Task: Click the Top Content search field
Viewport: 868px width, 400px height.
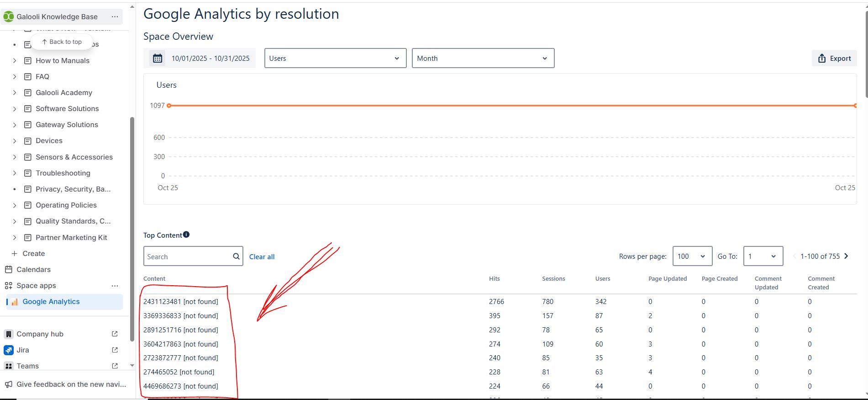Action: [188, 256]
